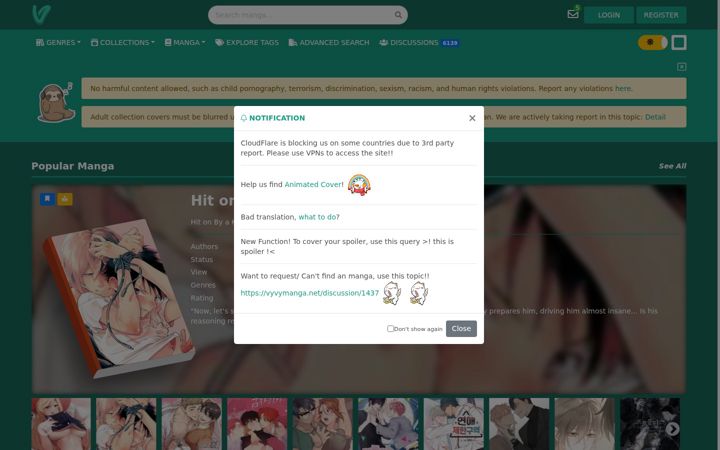Open Discussions in the navigation bar
The height and width of the screenshot is (450, 720).
[x=409, y=42]
